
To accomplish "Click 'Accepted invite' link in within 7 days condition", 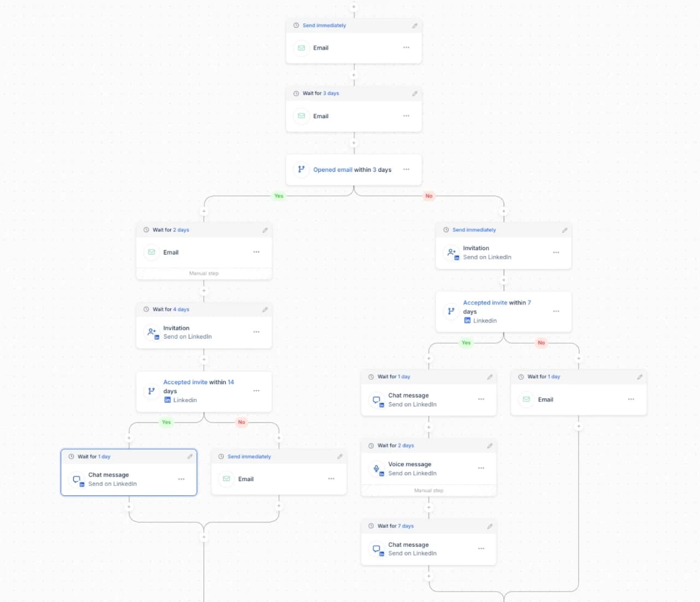I will [485, 303].
